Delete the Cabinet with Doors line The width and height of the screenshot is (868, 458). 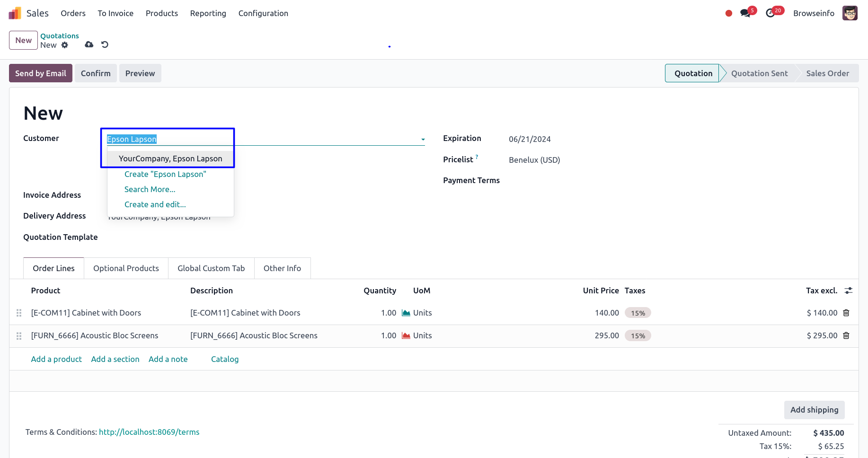point(846,313)
